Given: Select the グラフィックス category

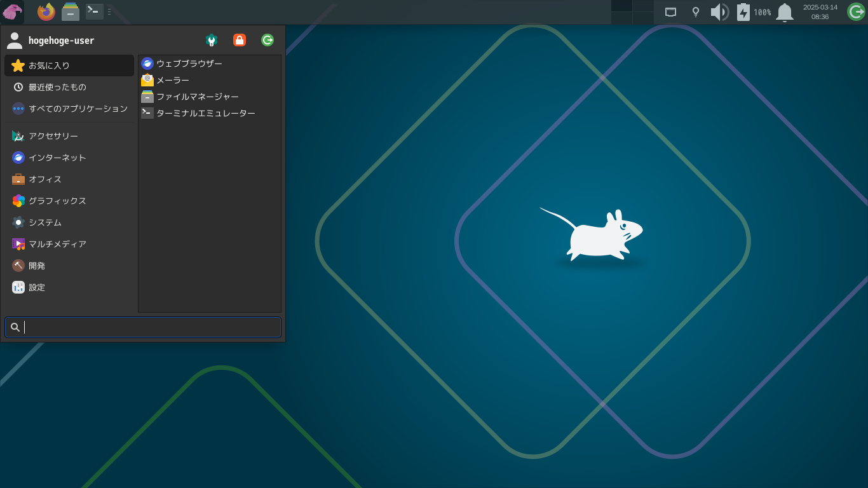Looking at the screenshot, I should point(69,201).
